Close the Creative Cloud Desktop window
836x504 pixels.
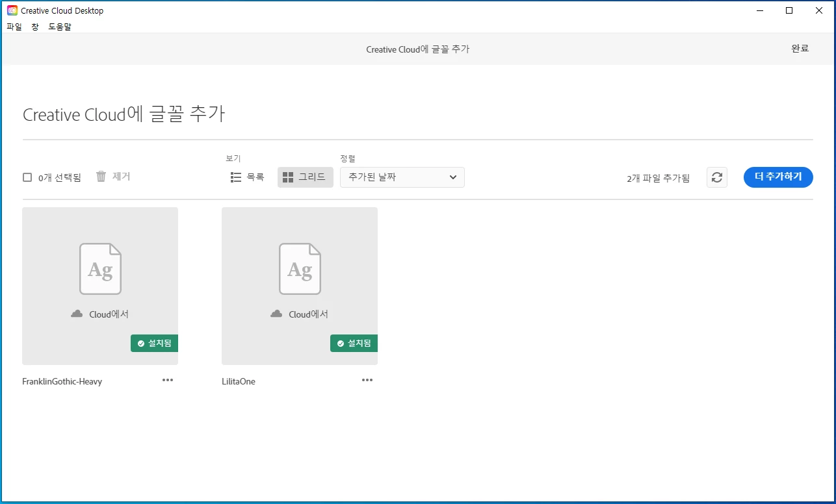(x=819, y=10)
